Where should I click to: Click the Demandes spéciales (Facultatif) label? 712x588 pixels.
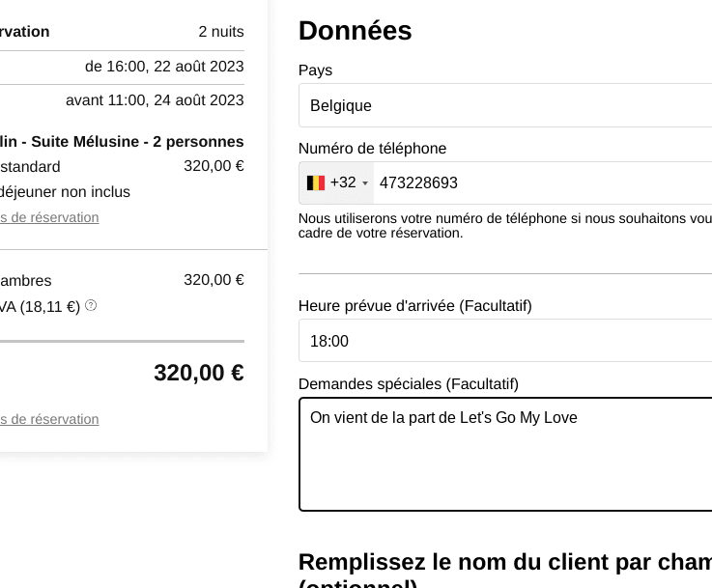409,384
